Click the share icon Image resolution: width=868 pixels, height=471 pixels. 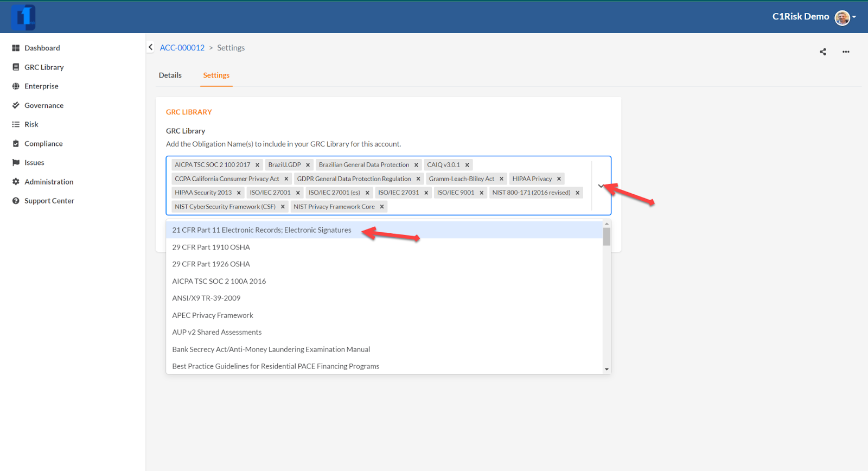pos(823,52)
